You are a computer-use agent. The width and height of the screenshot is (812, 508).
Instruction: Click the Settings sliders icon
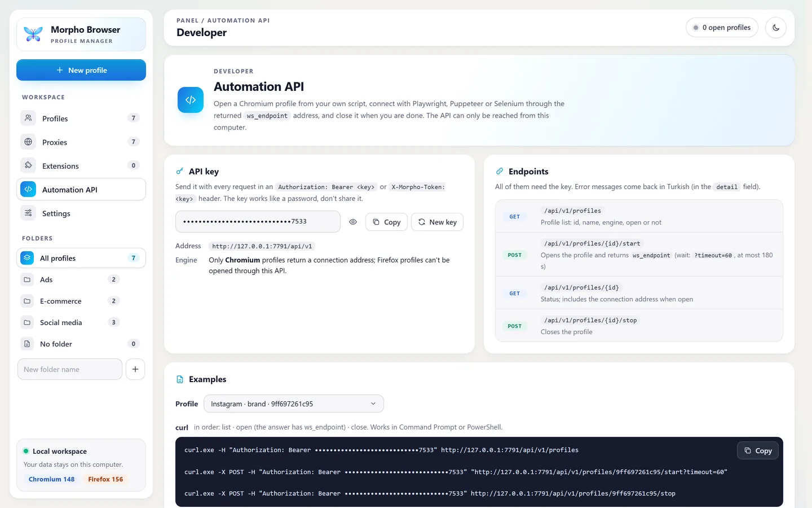[x=28, y=213]
